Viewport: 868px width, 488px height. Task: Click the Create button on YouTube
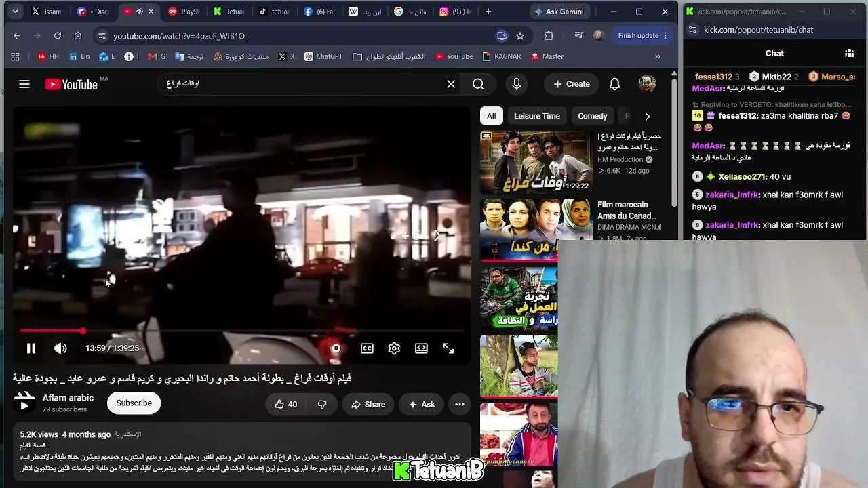(572, 84)
